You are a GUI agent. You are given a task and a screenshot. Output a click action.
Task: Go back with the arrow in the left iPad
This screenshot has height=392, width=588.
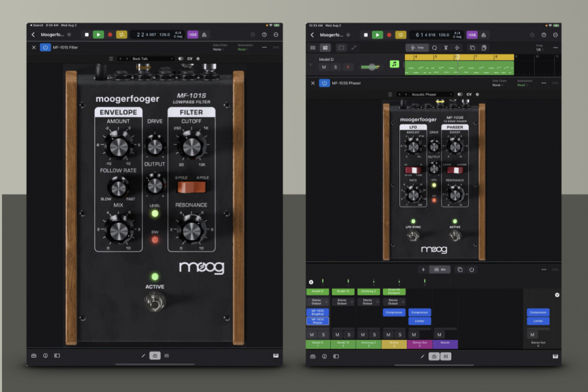coord(33,34)
